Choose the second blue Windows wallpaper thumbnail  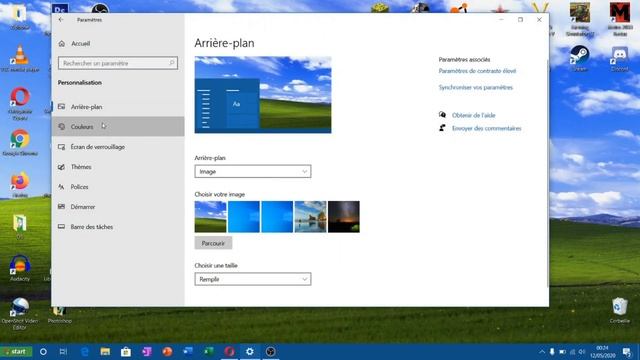pyautogui.click(x=277, y=217)
